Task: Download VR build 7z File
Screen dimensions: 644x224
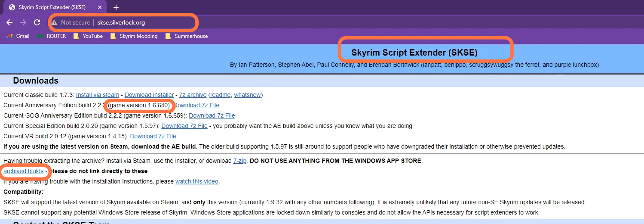Action: pyautogui.click(x=153, y=136)
